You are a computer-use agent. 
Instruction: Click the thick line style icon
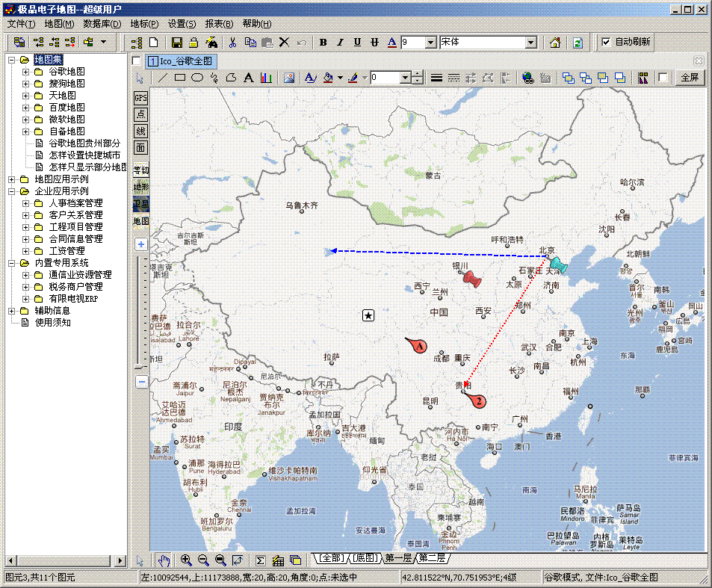coord(436,78)
